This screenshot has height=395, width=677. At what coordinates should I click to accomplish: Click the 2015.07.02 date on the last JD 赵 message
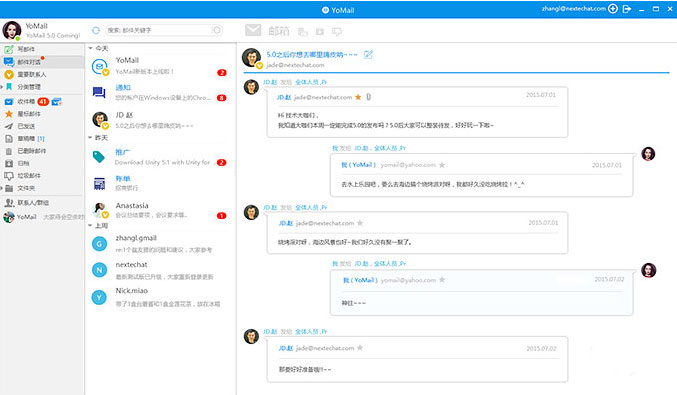pos(541,348)
